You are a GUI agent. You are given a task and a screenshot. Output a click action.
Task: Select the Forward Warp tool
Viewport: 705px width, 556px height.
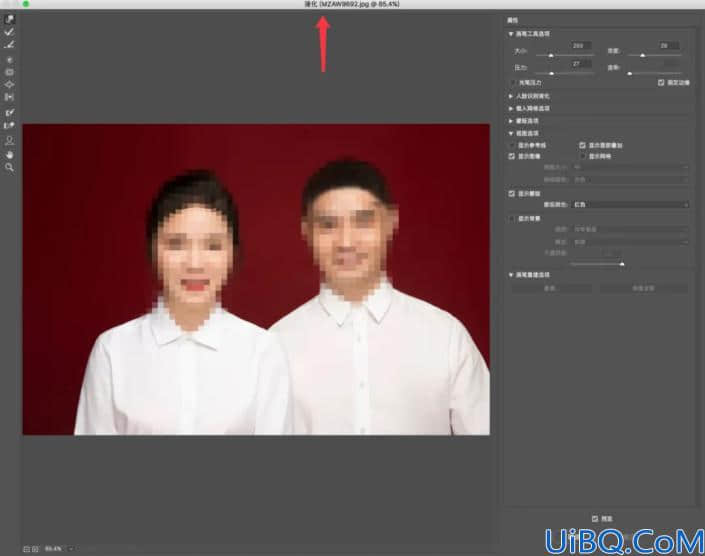(9, 19)
